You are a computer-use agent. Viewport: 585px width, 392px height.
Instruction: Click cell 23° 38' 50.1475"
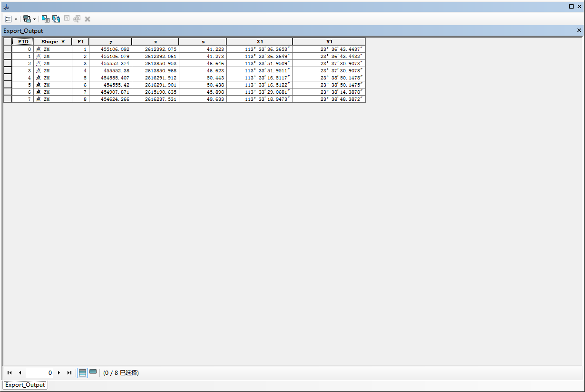[329, 85]
